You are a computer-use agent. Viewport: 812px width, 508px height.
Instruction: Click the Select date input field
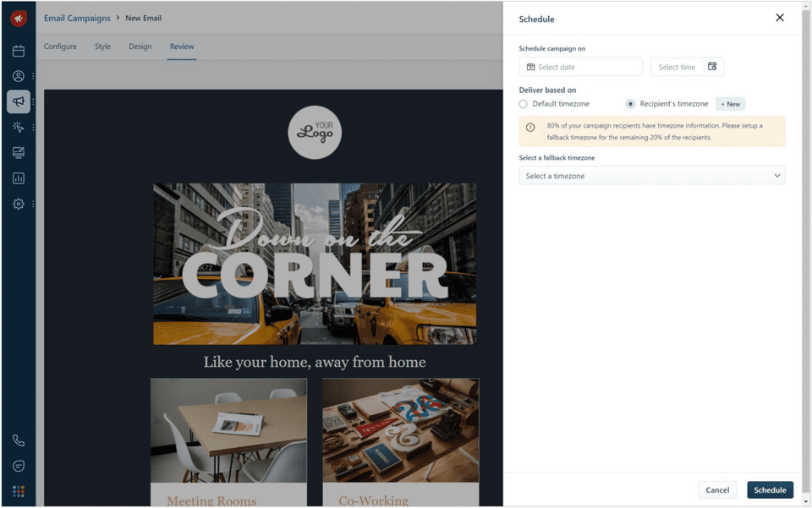click(x=581, y=67)
